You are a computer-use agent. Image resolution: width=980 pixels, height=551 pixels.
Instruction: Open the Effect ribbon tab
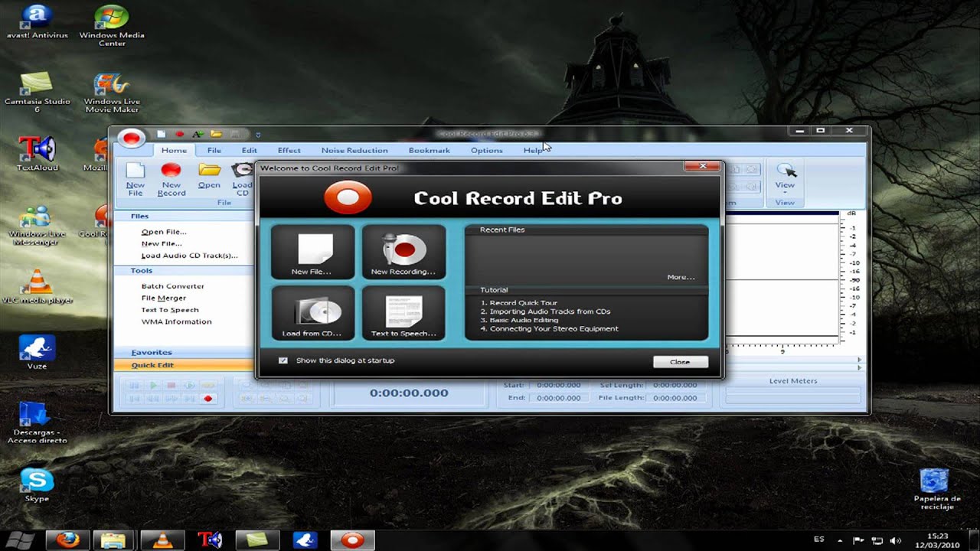(289, 150)
